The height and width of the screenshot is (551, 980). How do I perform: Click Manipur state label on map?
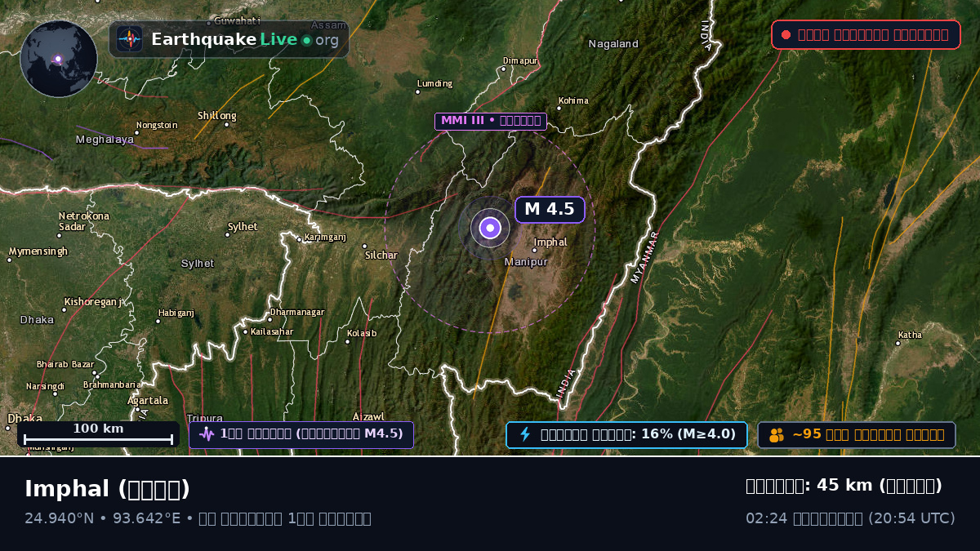click(x=526, y=262)
